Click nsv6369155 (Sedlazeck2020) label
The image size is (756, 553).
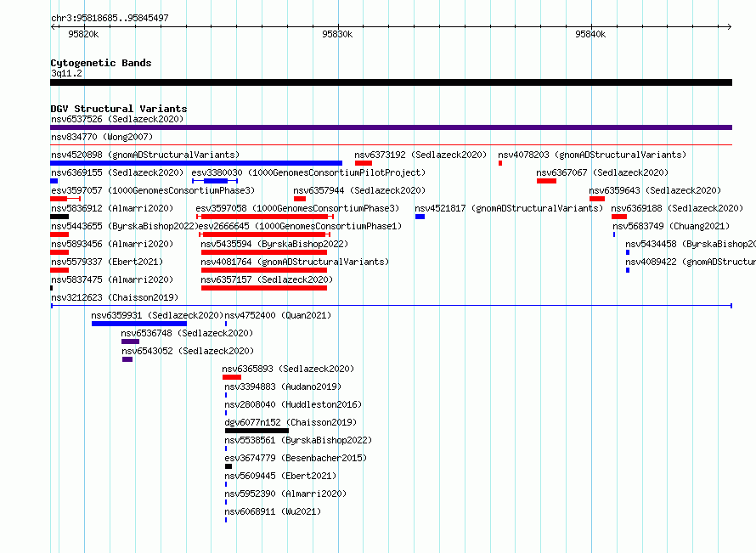(117, 172)
